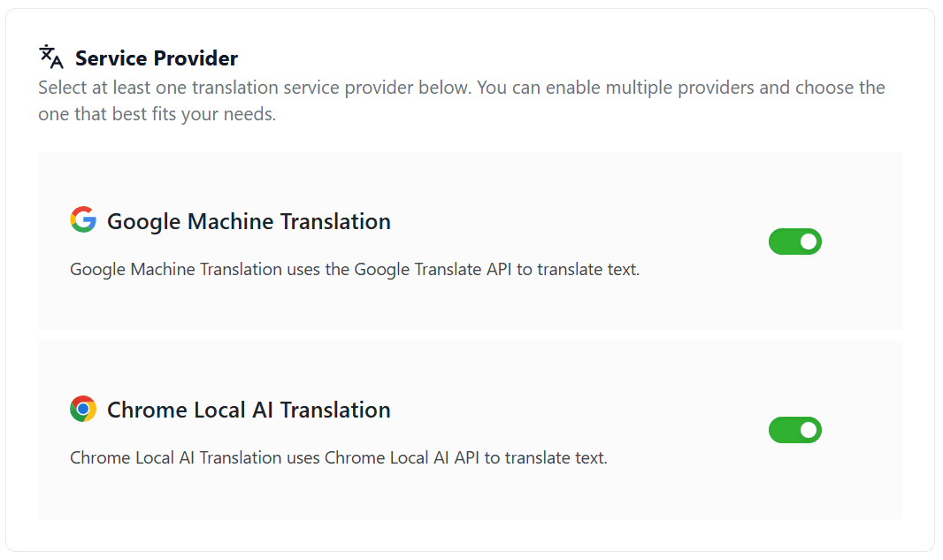Viewport: 943px width, 560px height.
Task: Click the Chrome browser logo
Action: pyautogui.click(x=83, y=409)
